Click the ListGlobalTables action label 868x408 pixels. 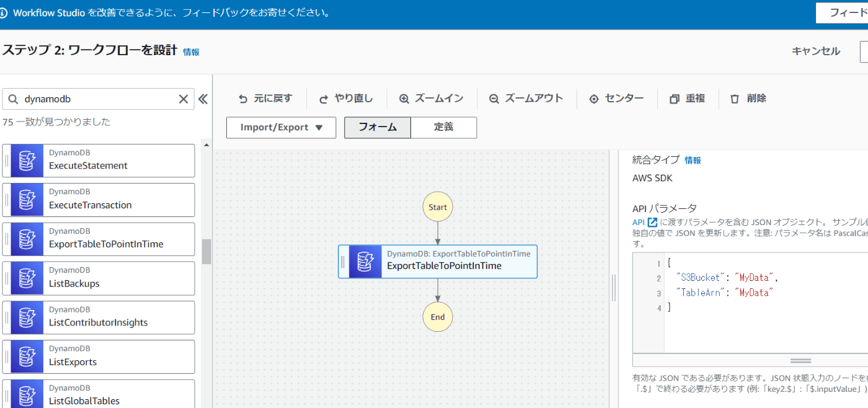(x=84, y=401)
